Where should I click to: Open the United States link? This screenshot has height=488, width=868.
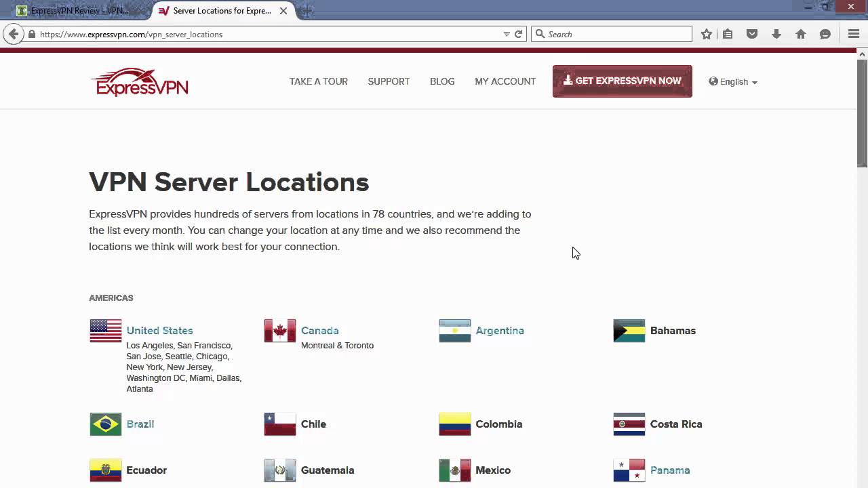pos(159,331)
